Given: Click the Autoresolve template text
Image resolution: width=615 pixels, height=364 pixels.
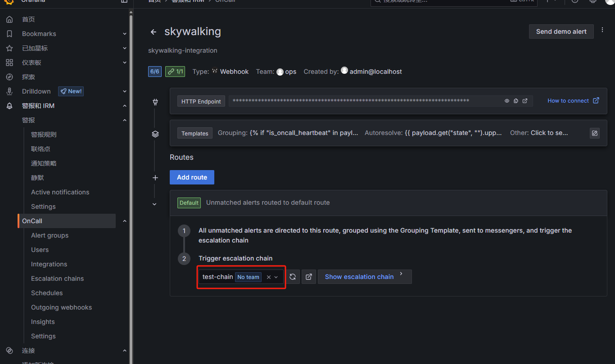Looking at the screenshot, I should (x=433, y=133).
